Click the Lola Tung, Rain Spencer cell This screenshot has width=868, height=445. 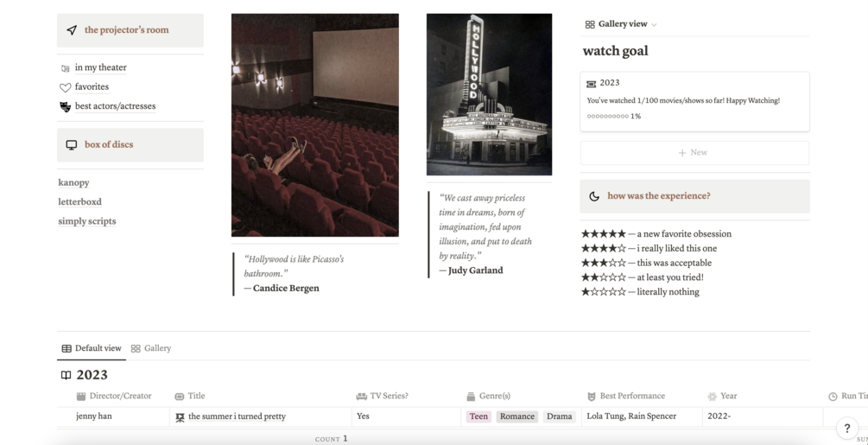point(642,416)
